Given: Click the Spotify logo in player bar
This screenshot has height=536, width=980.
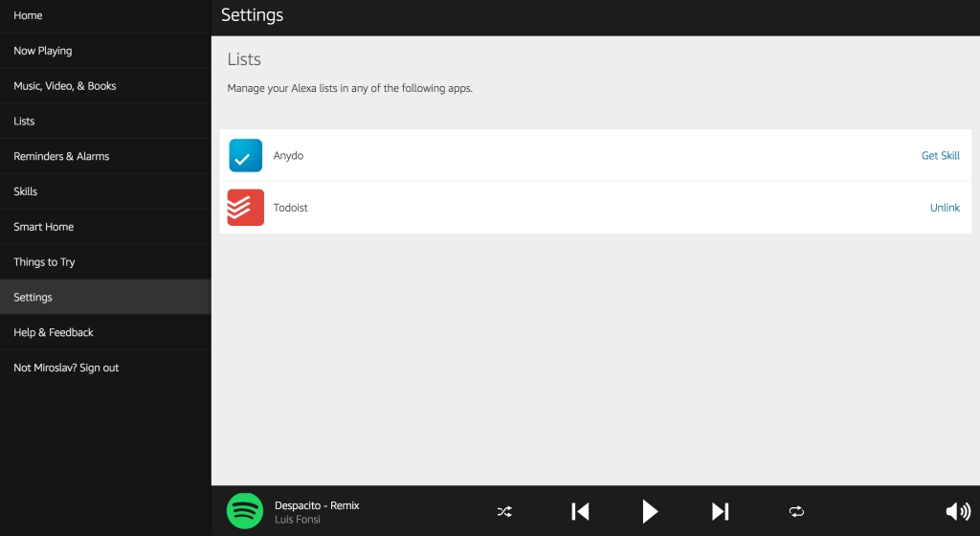Looking at the screenshot, I should pyautogui.click(x=245, y=511).
